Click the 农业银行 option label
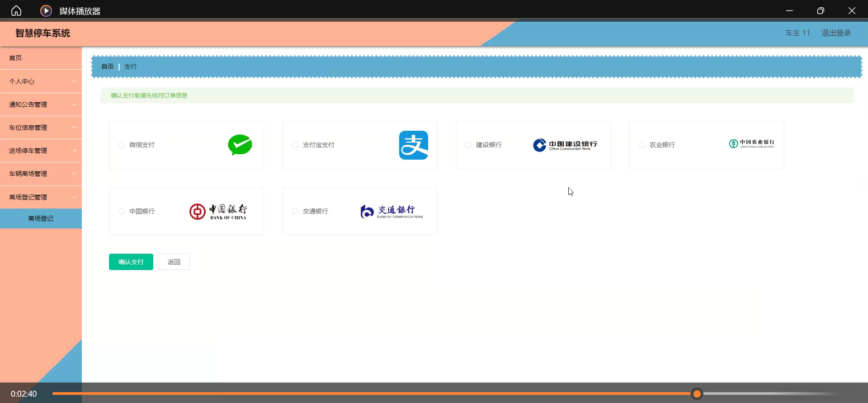 (x=662, y=145)
